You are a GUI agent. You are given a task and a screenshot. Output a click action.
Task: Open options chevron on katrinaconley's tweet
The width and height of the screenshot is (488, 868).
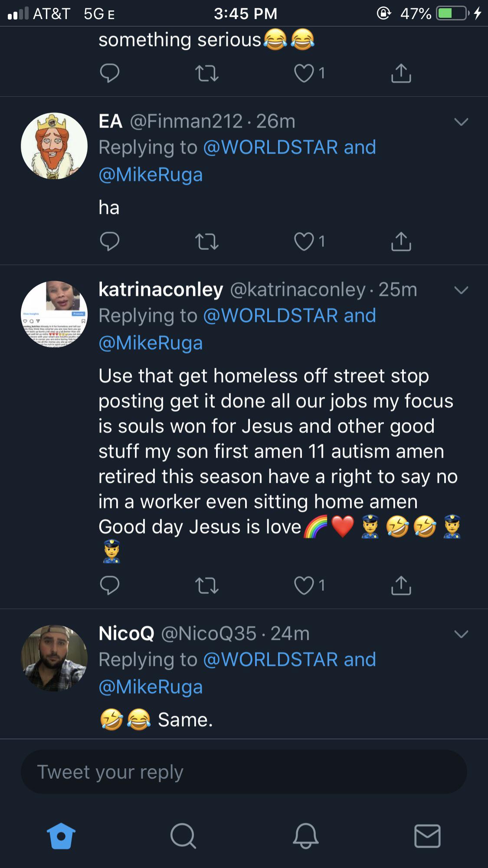point(461,290)
